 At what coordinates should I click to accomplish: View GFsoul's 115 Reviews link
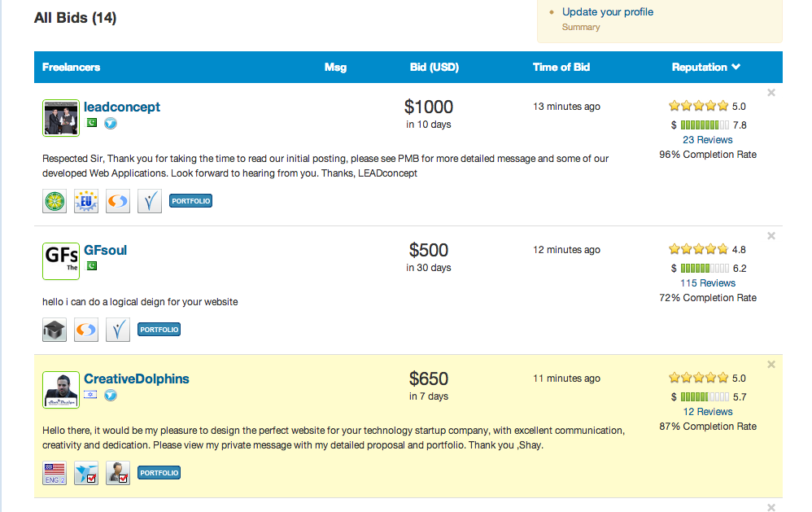pyautogui.click(x=707, y=283)
